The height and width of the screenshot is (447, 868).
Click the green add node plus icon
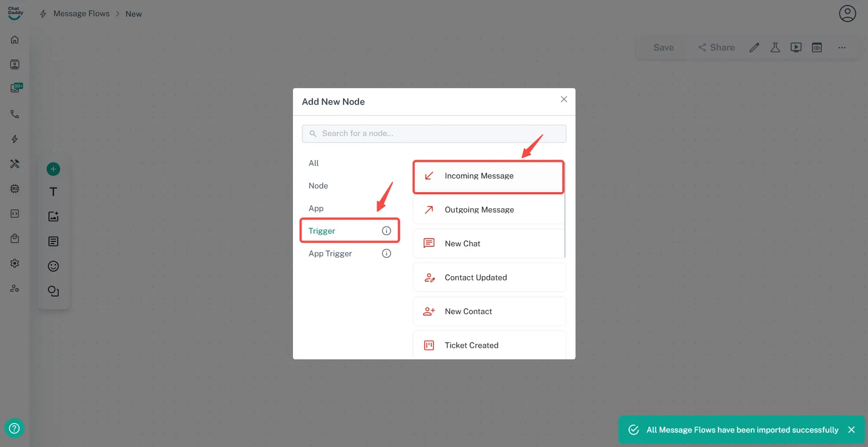coord(53,169)
